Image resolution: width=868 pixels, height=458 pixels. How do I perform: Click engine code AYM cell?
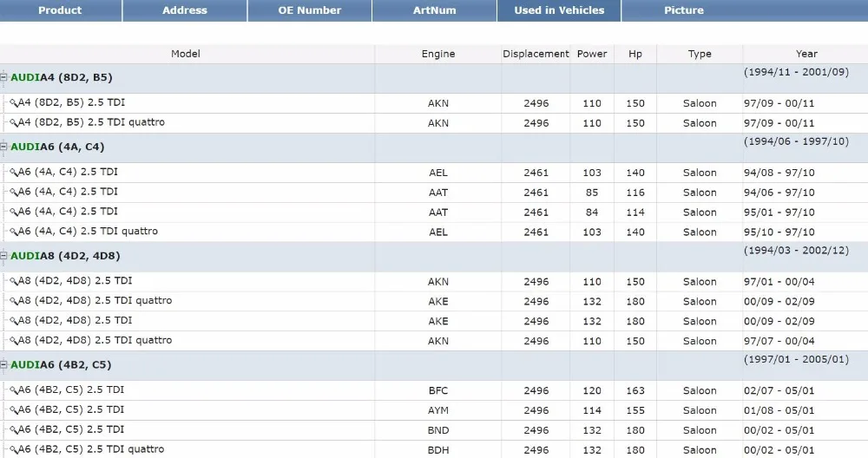(437, 410)
